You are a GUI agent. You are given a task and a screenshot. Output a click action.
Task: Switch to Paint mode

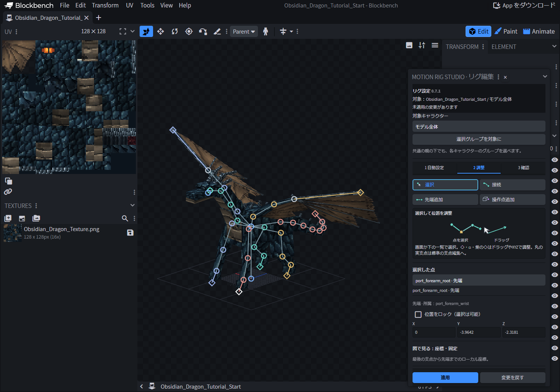coord(506,31)
